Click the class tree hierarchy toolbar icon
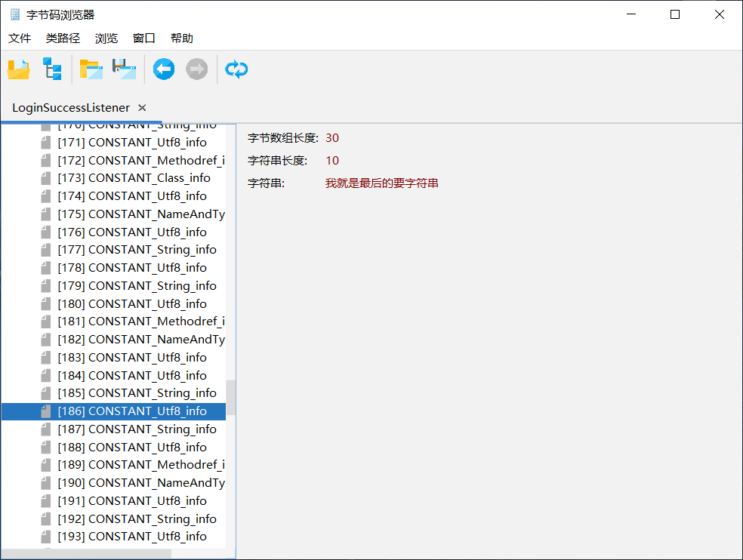Image resolution: width=743 pixels, height=560 pixels. coord(52,69)
